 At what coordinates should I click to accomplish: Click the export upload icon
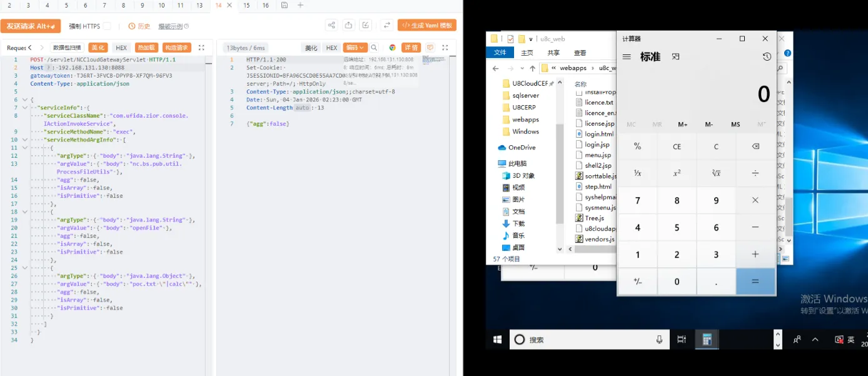(349, 26)
